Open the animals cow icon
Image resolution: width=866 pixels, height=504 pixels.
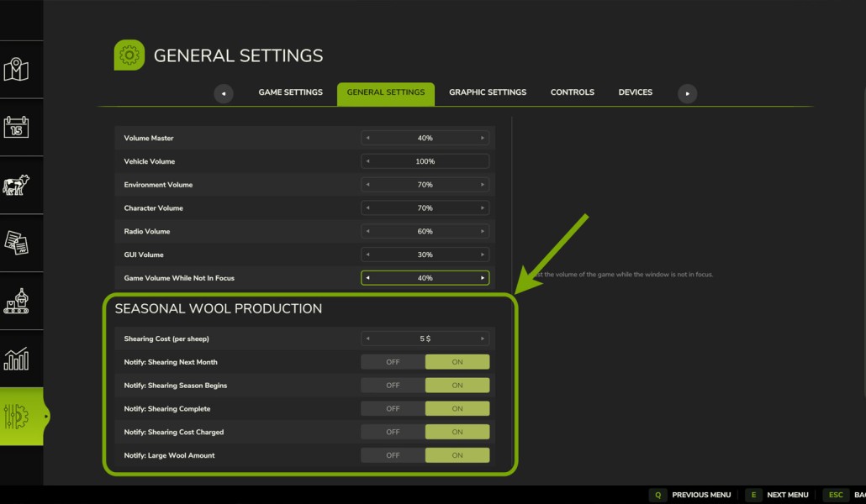[16, 185]
